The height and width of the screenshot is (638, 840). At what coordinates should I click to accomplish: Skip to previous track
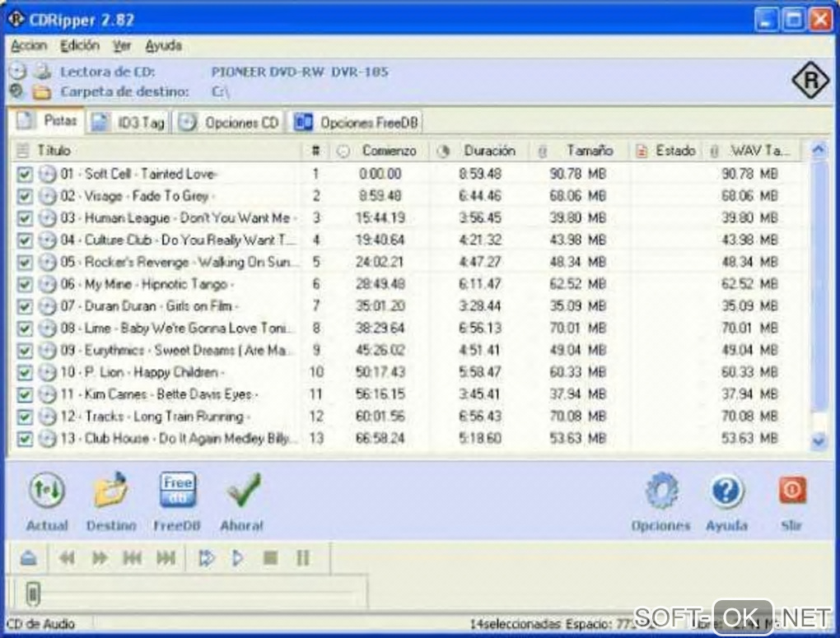(133, 559)
